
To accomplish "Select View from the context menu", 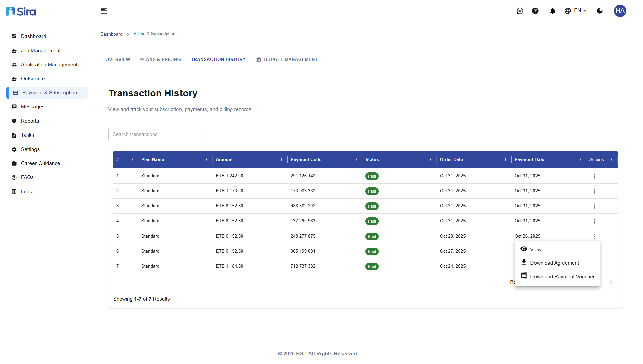I will click(x=535, y=250).
